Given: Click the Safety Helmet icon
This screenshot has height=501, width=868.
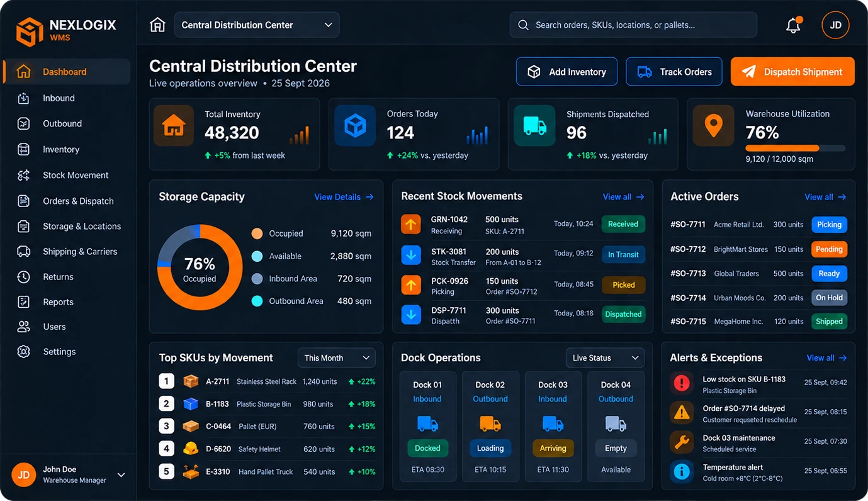Looking at the screenshot, I should [x=191, y=449].
